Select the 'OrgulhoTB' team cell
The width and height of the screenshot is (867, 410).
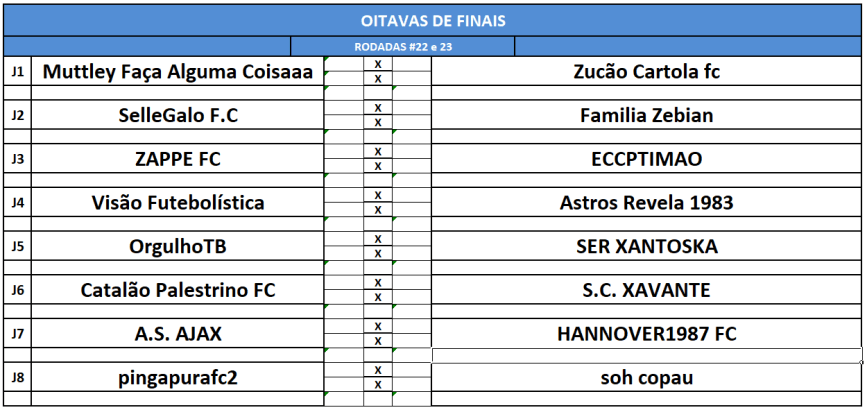point(178,246)
